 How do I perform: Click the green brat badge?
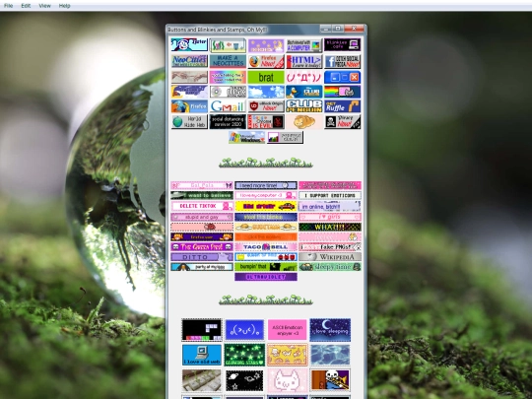point(266,77)
